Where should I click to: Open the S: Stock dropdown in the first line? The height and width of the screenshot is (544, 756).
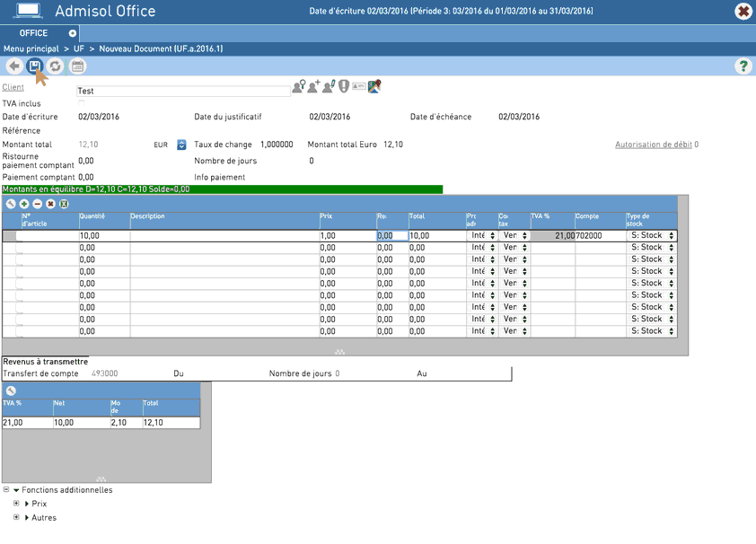point(651,235)
